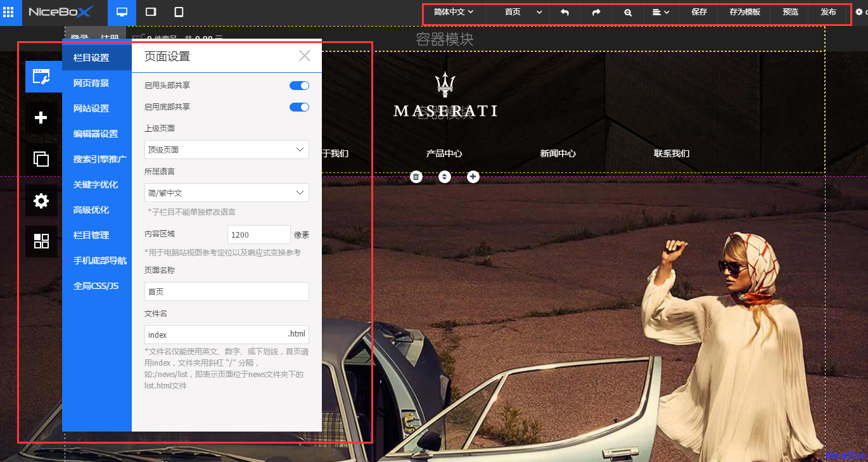868x462 pixels.
Task: Expand the 上级页面 dropdown
Action: (226, 150)
